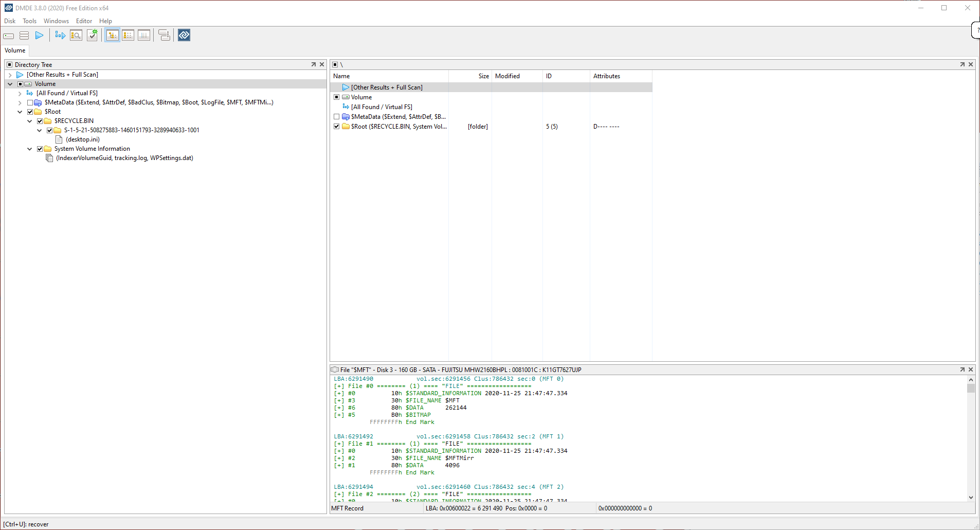This screenshot has height=530, width=980.
Task: Click the $Root folder icon in the file list
Action: click(346, 127)
